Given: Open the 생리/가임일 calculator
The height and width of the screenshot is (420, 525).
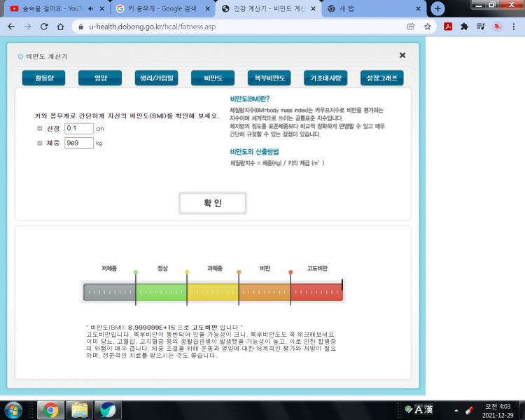Looking at the screenshot, I should click(156, 78).
